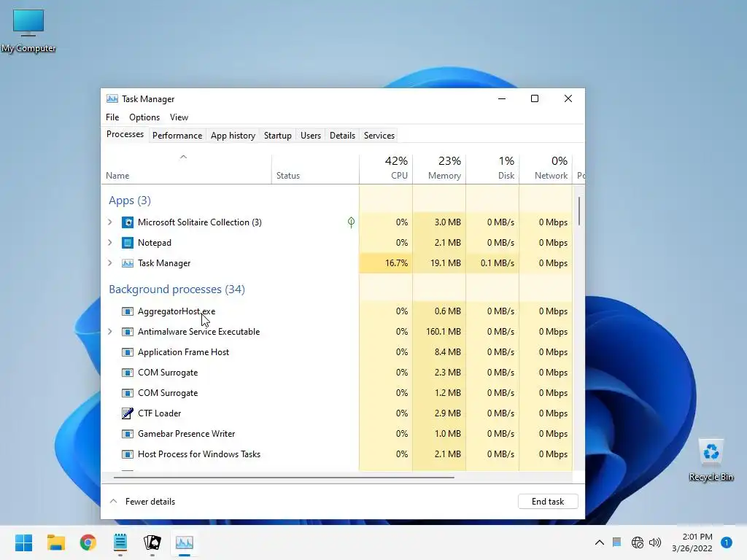Viewport: 747px width, 560px height.
Task: Click the Antimalware Service Executable icon
Action: tap(127, 332)
